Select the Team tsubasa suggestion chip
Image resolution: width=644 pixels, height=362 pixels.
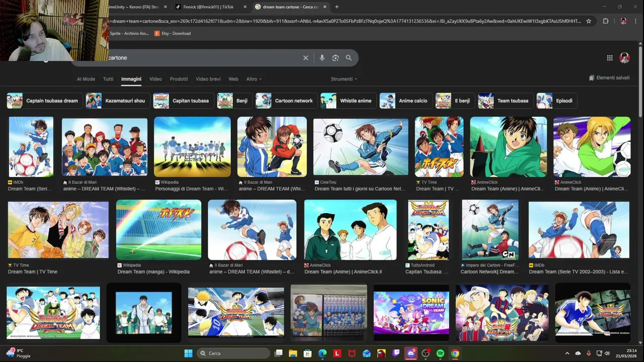pos(506,101)
